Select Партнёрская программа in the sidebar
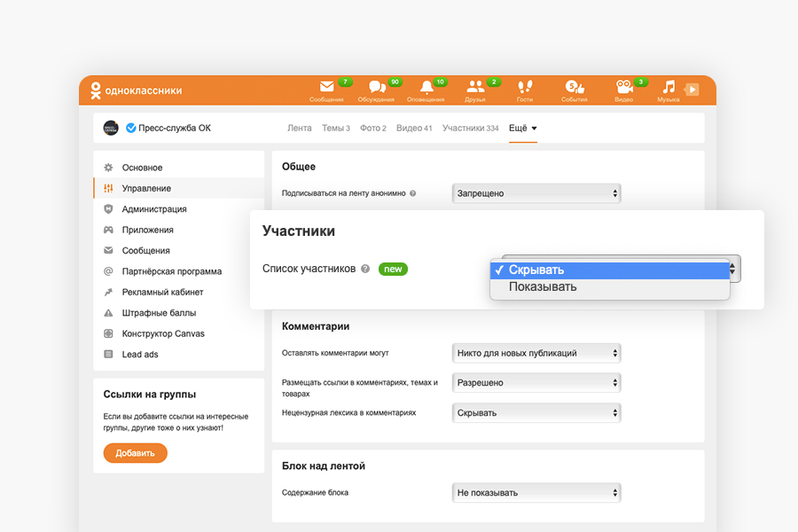Image resolution: width=798 pixels, height=532 pixels. 172,271
